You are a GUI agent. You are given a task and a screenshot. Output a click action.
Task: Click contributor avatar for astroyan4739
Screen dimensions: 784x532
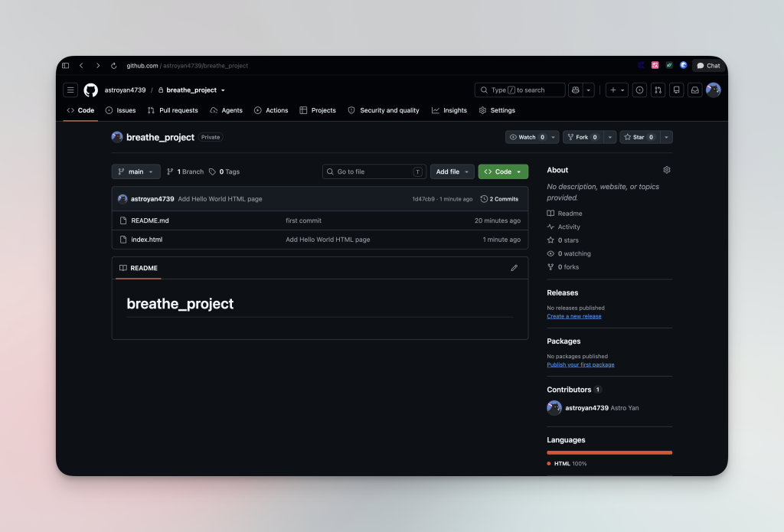point(554,408)
